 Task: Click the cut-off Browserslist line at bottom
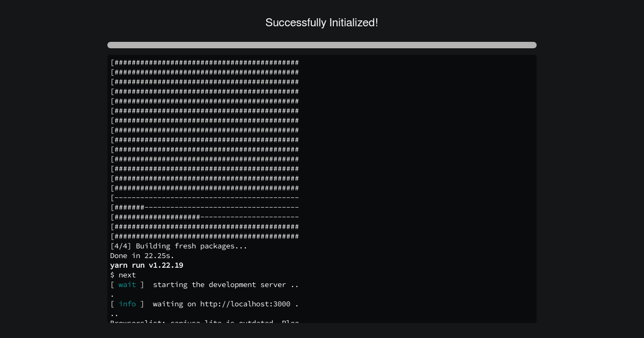point(204,321)
